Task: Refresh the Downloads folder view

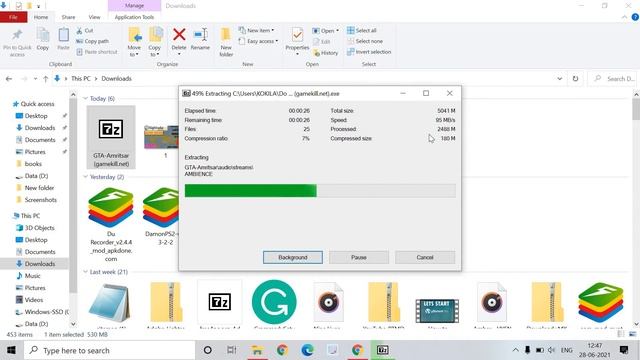Action: pos(575,78)
